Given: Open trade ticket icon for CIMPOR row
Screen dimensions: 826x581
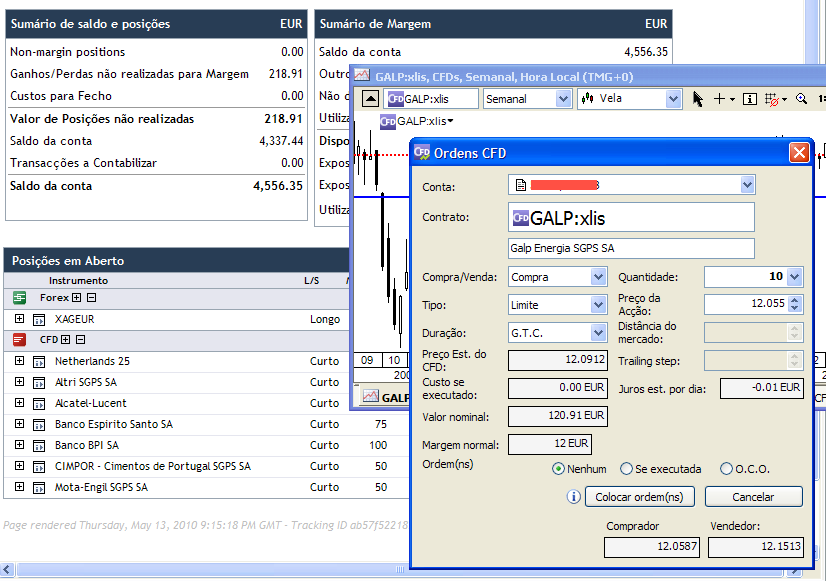Looking at the screenshot, I should (x=38, y=467).
